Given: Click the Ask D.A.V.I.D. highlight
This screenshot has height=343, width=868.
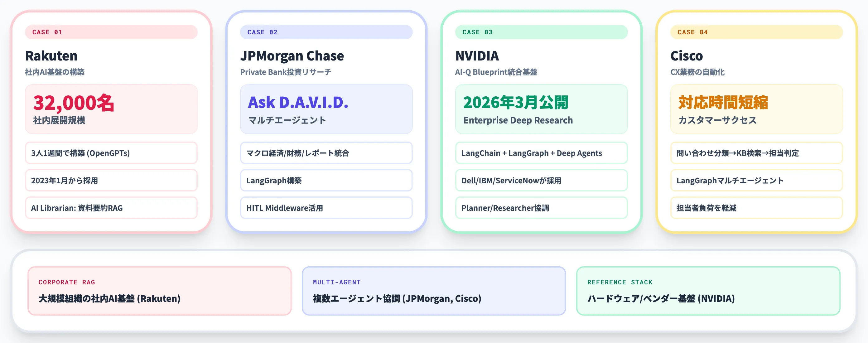Looking at the screenshot, I should click(x=298, y=102).
